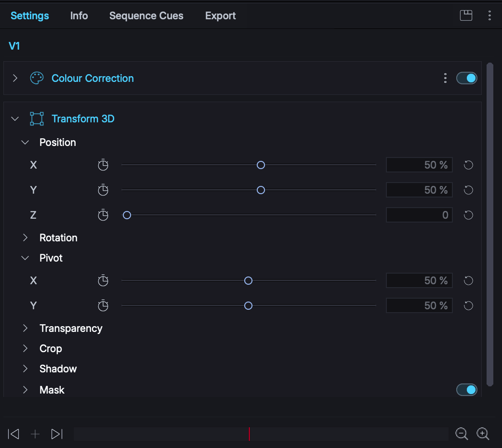Click the Pivot X slider handle
This screenshot has width=502, height=448.
pyautogui.click(x=248, y=281)
